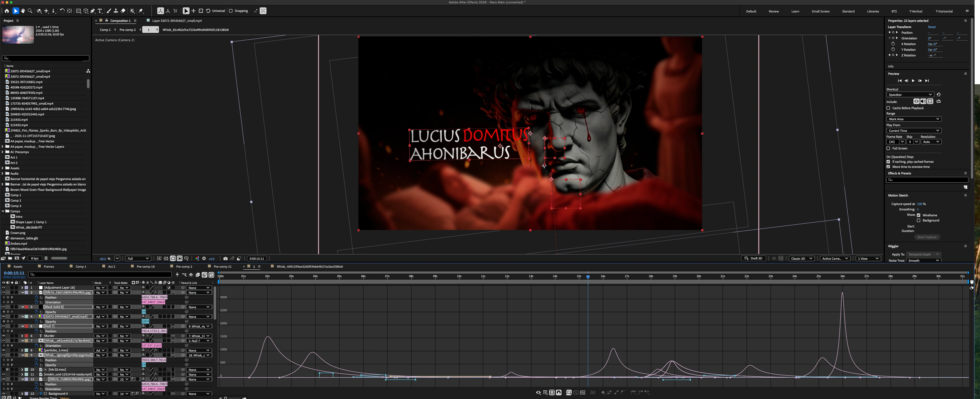Toggle the Draft 3D button
Image resolution: width=980 pixels, height=399 pixels.
[753, 259]
